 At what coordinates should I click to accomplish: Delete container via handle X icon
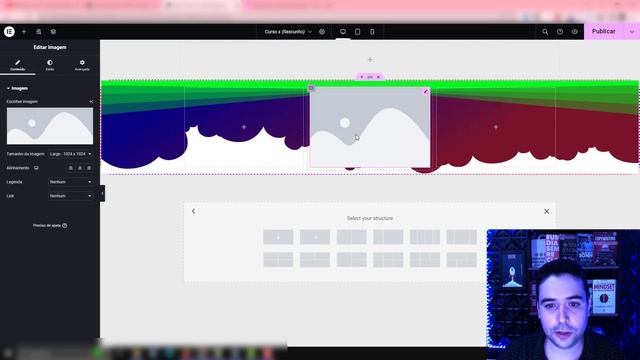click(x=378, y=77)
